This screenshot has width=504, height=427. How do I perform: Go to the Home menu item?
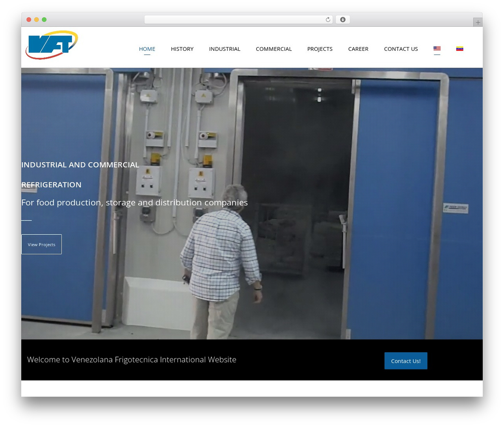[x=147, y=49]
